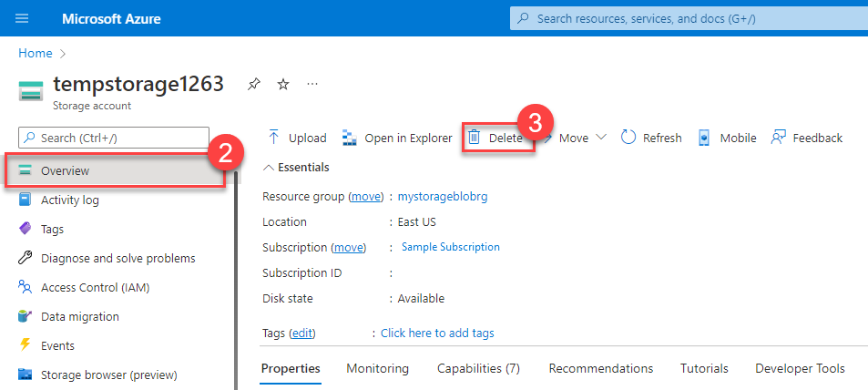Mark storage account as favorite star
The height and width of the screenshot is (390, 868).
tap(283, 84)
